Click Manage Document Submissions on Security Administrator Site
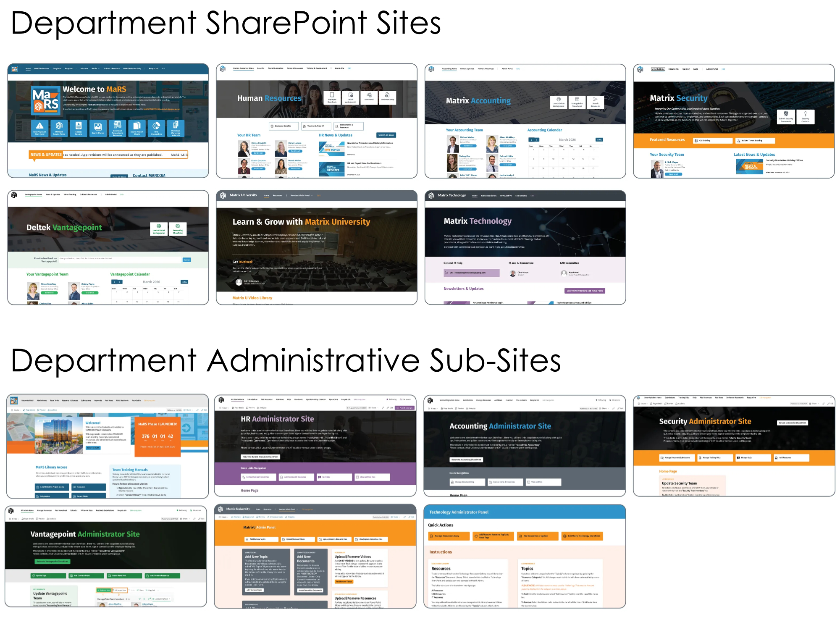The height and width of the screenshot is (625, 840). (x=677, y=457)
